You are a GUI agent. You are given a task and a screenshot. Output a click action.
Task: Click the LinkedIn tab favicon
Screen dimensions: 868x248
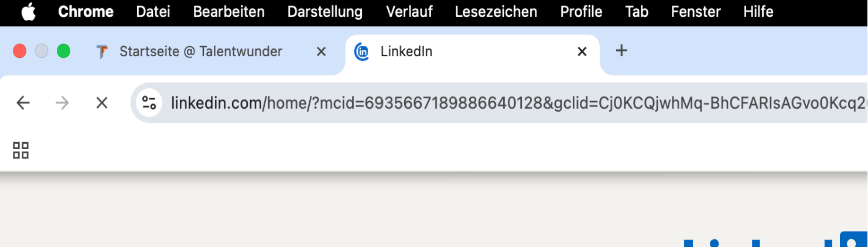[363, 52]
